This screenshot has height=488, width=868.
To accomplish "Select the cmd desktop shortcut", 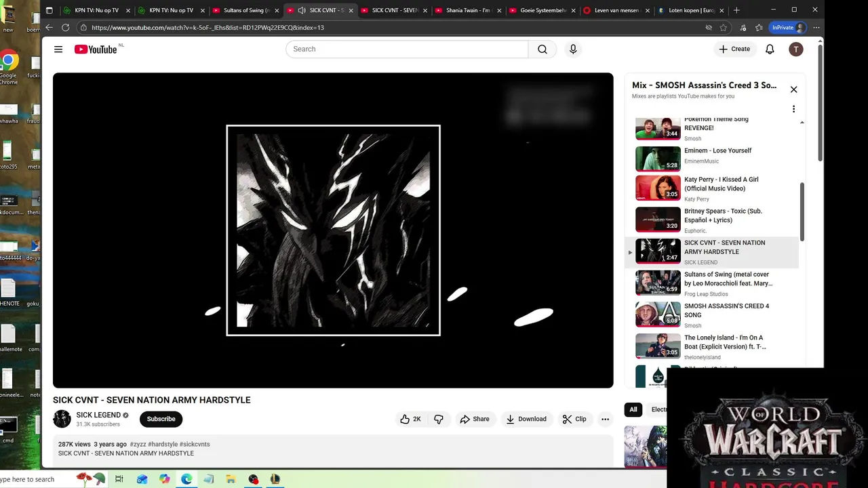I will [x=8, y=430].
